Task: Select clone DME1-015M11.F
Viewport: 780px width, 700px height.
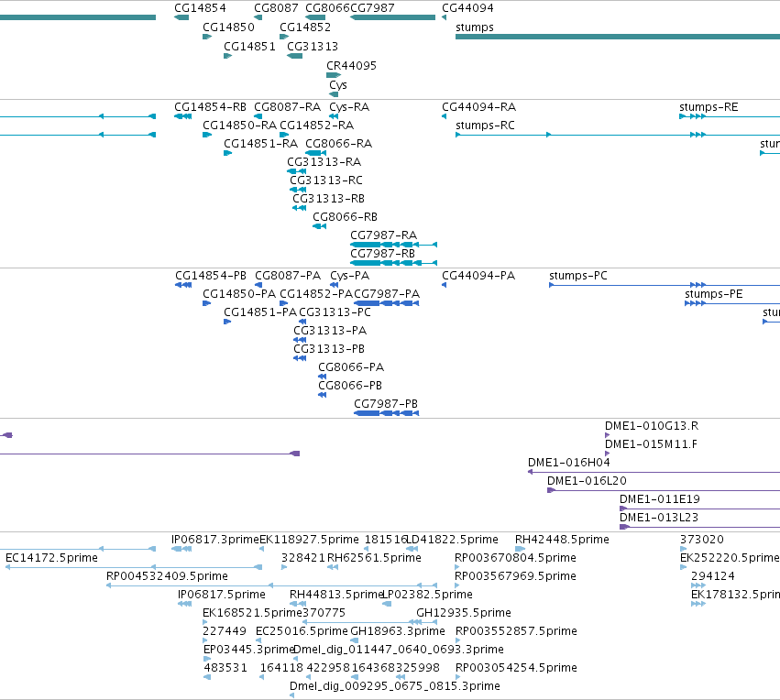Action: tap(651, 444)
